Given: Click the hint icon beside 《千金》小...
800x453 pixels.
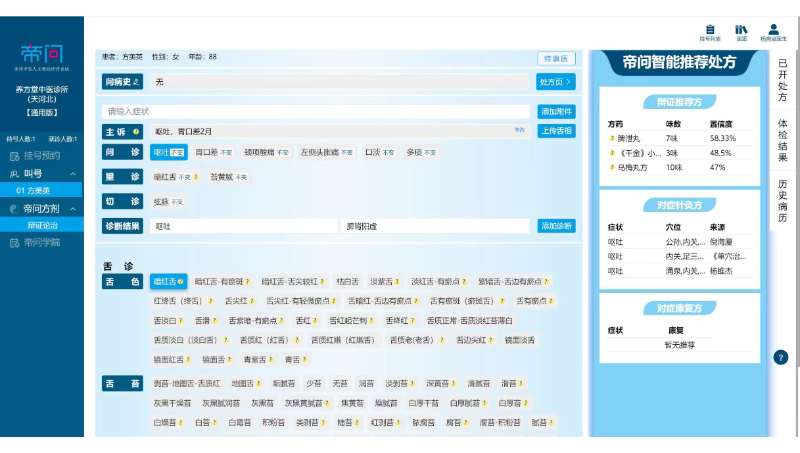Looking at the screenshot, I should tap(612, 153).
